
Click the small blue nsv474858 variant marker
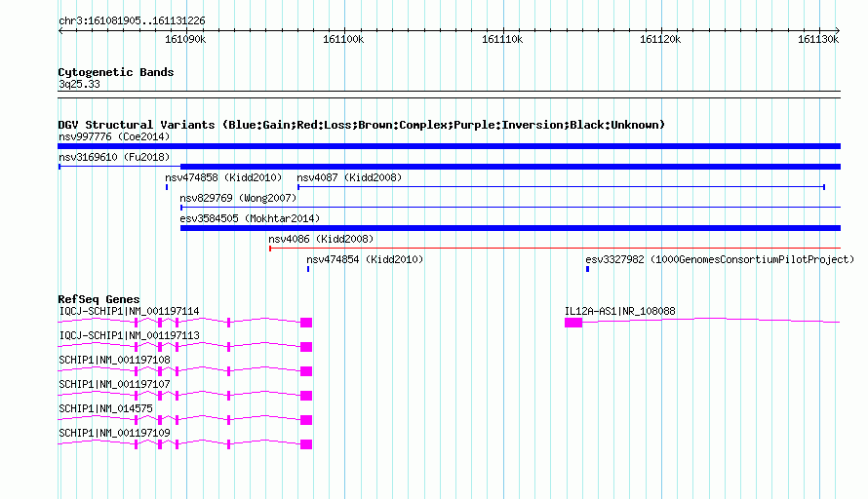167,187
